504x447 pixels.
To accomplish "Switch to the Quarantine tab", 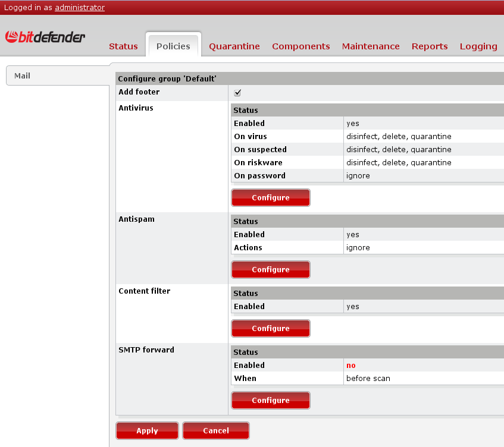I will click(234, 46).
